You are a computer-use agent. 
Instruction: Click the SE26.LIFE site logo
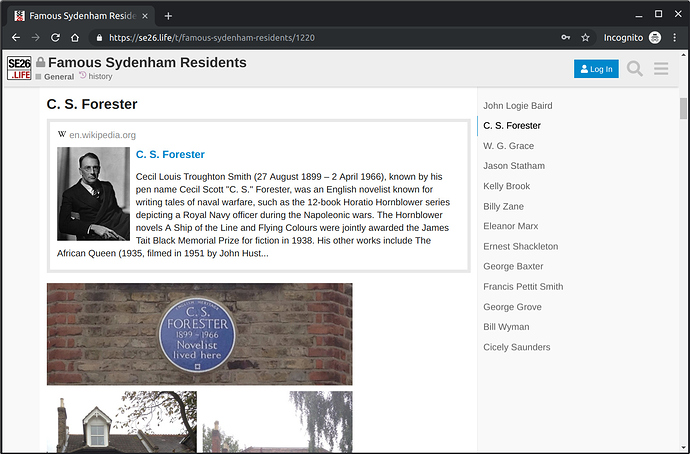(x=19, y=68)
